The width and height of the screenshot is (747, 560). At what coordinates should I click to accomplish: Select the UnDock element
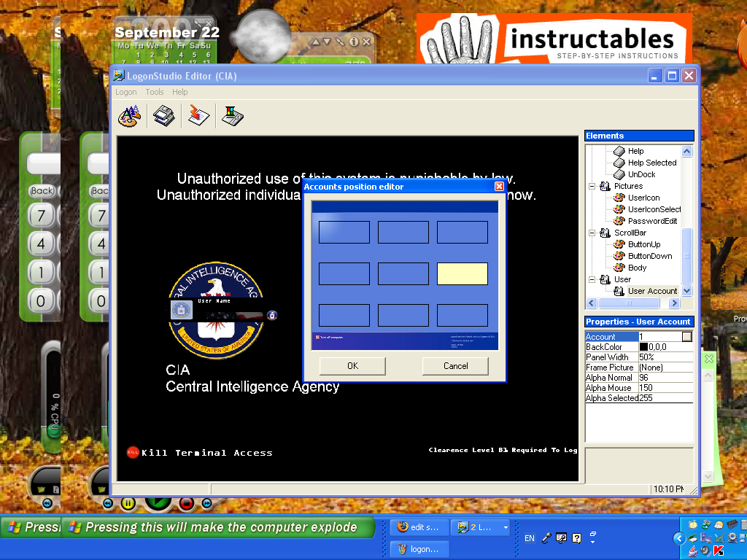pos(641,174)
